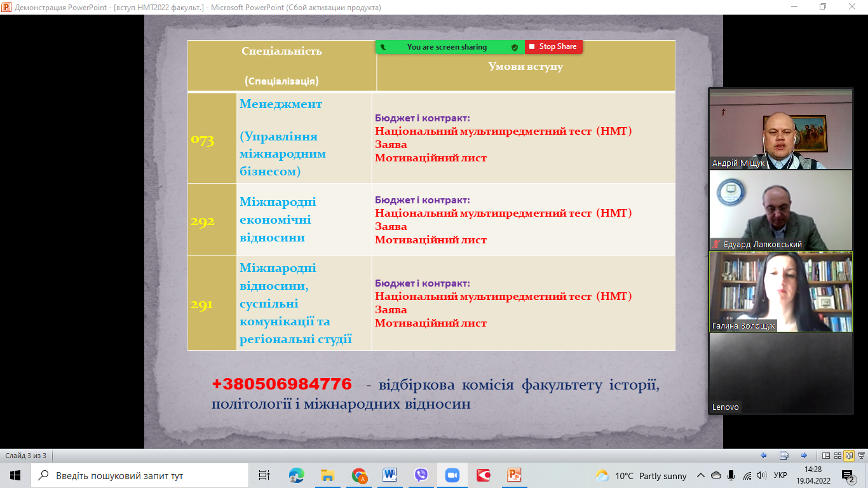Open Viber from the taskbar
Screen dimensions: 868x488
point(421,475)
